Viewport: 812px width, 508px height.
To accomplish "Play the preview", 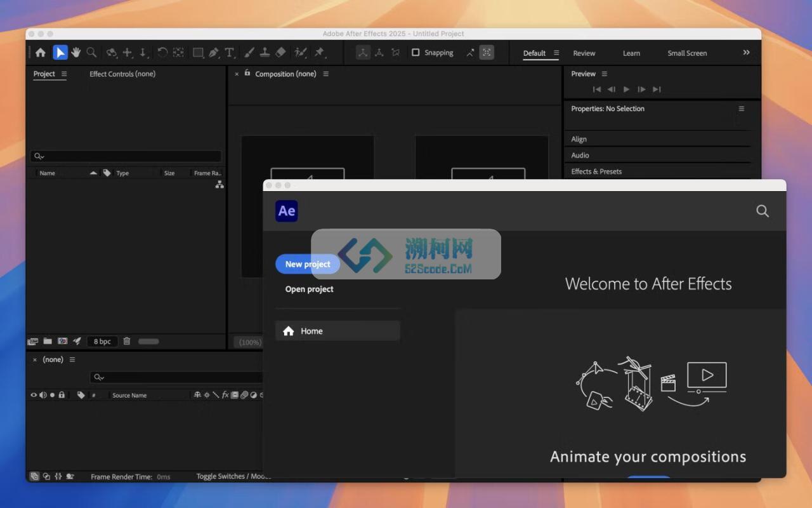I will point(626,90).
